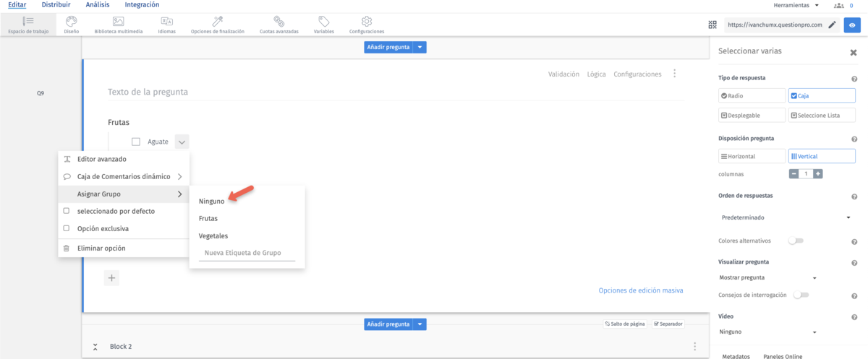Select Desplegable answer type
Viewport: 868px width, 359px height.
point(752,115)
